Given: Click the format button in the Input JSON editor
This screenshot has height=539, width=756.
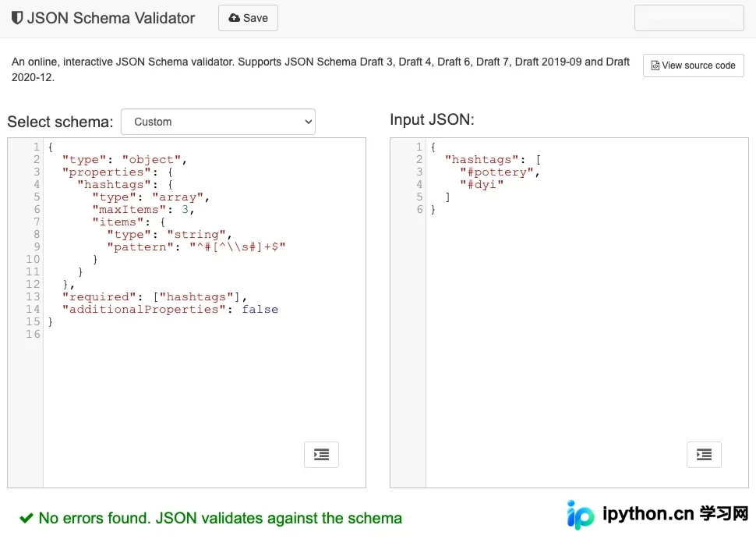Looking at the screenshot, I should [704, 455].
